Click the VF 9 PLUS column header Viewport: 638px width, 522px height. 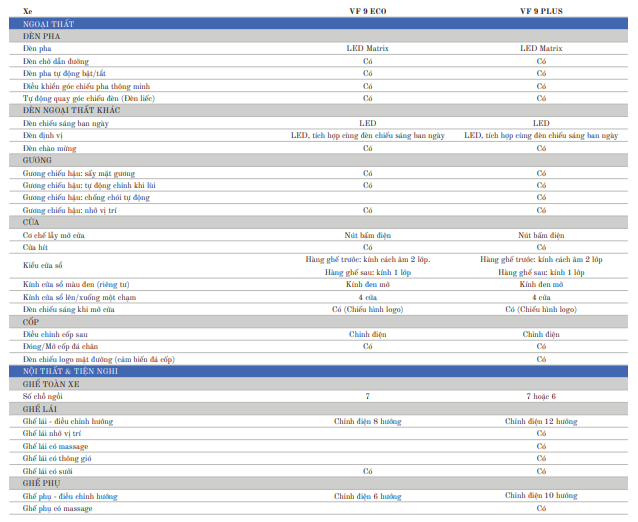[541, 10]
